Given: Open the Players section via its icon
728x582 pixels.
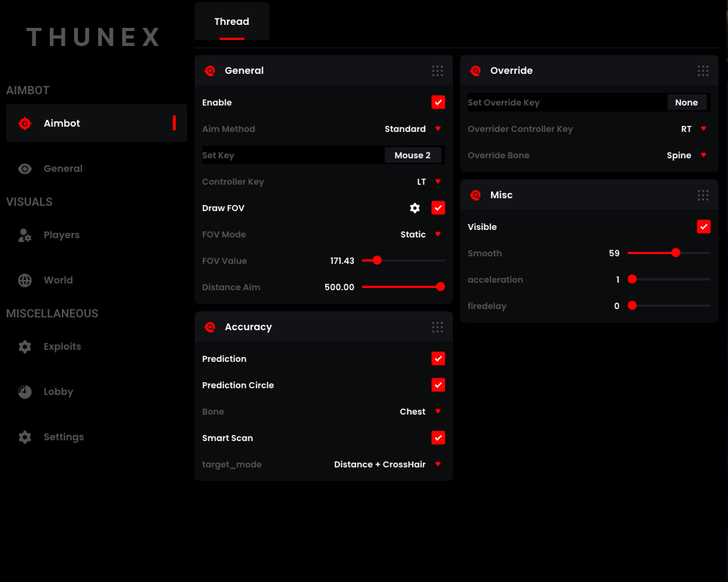Looking at the screenshot, I should tap(25, 234).
